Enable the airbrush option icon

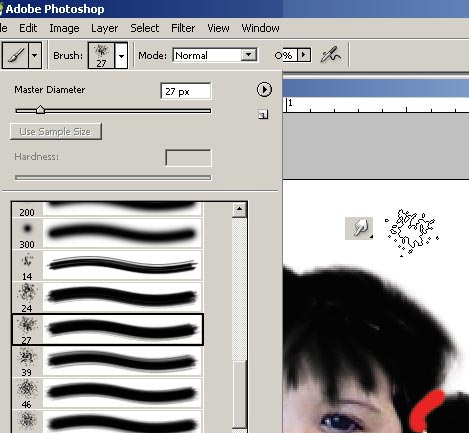point(330,55)
